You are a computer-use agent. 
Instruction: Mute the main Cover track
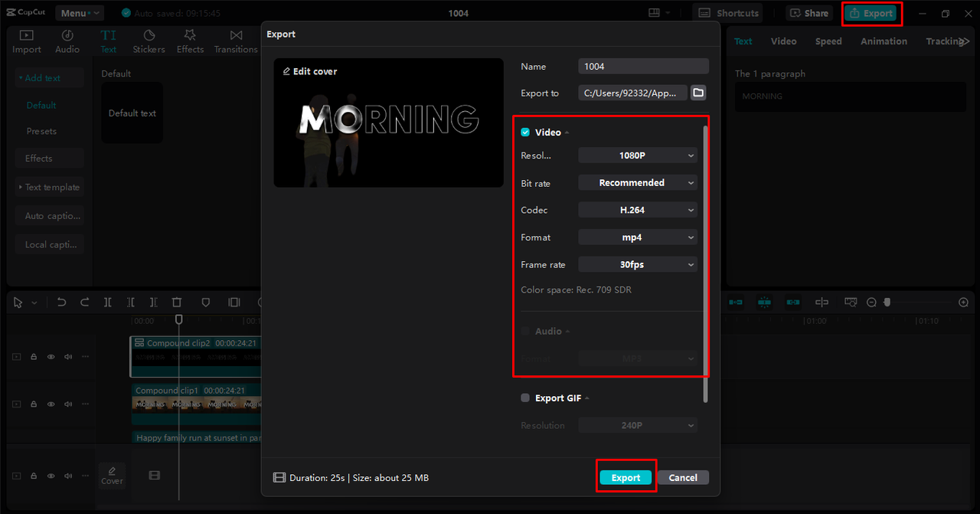point(68,476)
